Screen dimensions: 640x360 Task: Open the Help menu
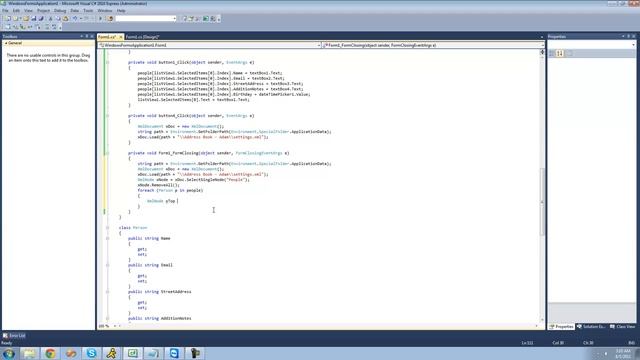[121, 11]
